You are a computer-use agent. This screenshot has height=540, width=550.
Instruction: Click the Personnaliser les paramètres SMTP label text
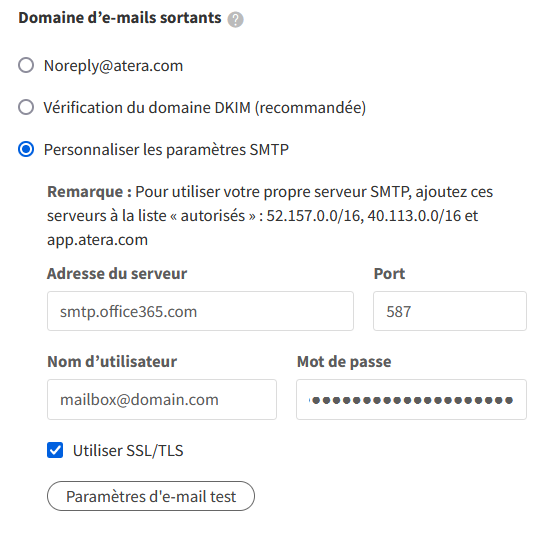166,150
